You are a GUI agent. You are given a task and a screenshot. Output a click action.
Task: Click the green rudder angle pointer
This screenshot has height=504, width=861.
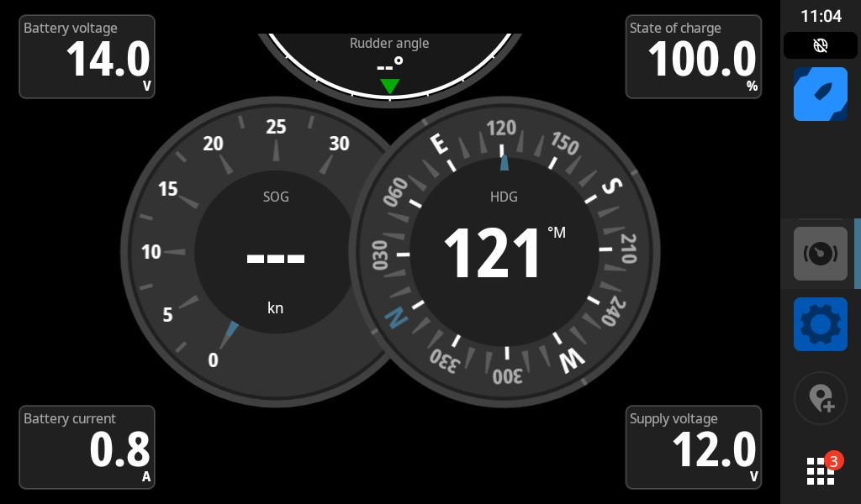tap(389, 87)
